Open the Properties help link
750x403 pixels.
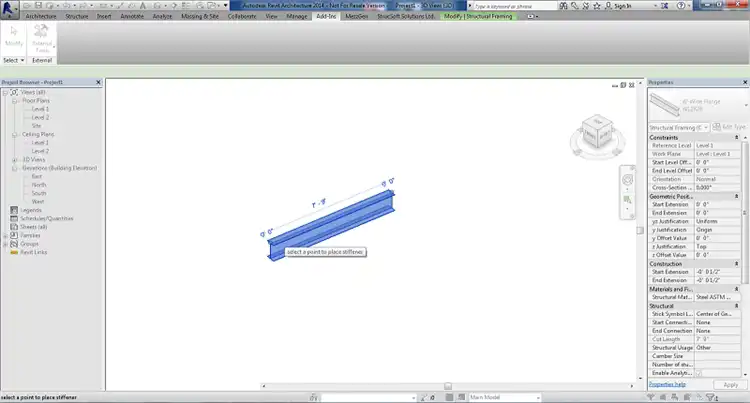point(667,384)
